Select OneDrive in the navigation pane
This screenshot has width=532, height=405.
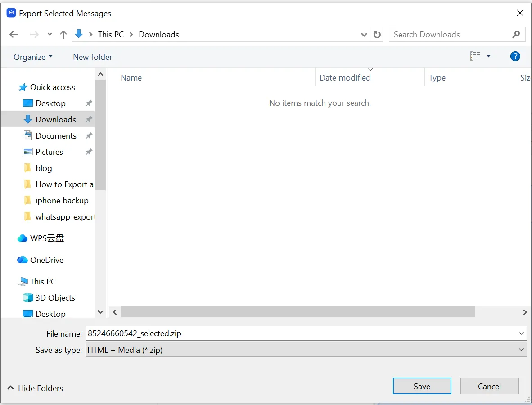(x=46, y=260)
